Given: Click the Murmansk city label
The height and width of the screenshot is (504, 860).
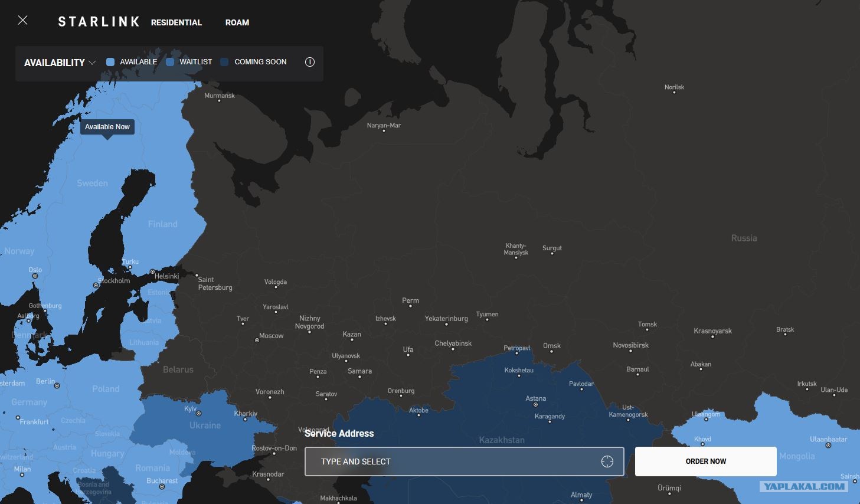Looking at the screenshot, I should [x=220, y=96].
